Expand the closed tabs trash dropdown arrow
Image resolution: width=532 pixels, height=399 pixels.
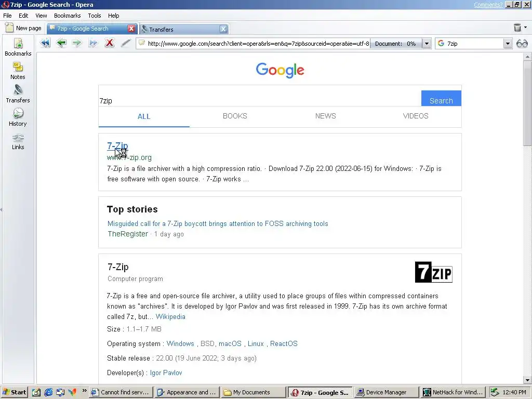pos(526,27)
